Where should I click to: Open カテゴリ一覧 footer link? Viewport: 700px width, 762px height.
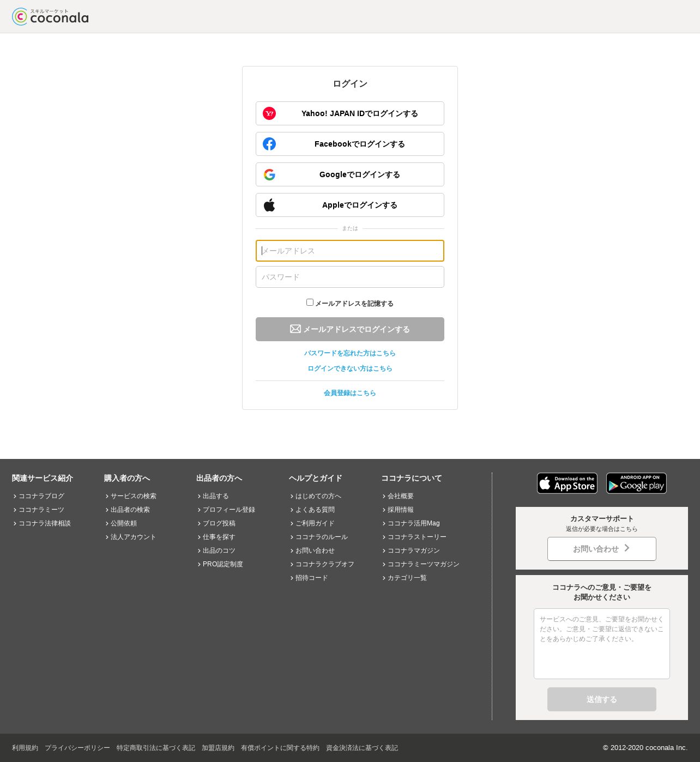click(407, 578)
